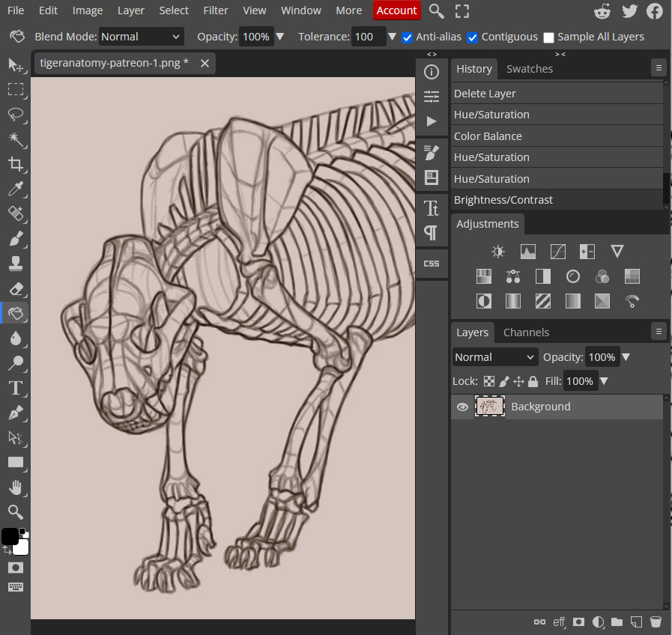Click the red Account button
This screenshot has width=672, height=635.
pos(396,10)
